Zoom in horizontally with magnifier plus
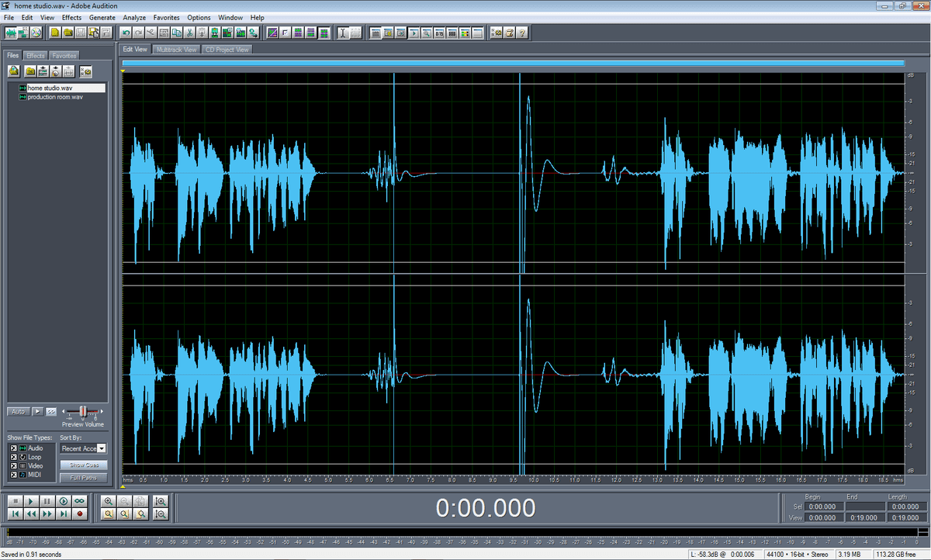 109,501
